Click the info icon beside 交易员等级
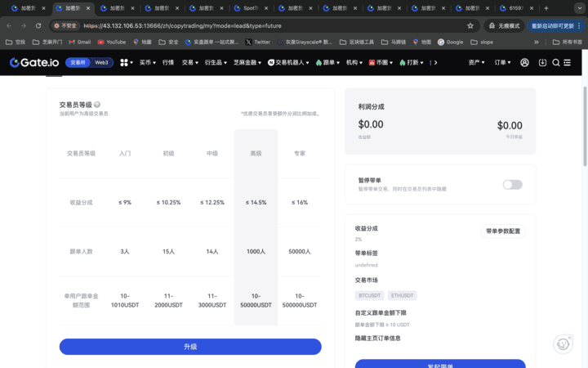588x368 pixels. click(x=97, y=105)
